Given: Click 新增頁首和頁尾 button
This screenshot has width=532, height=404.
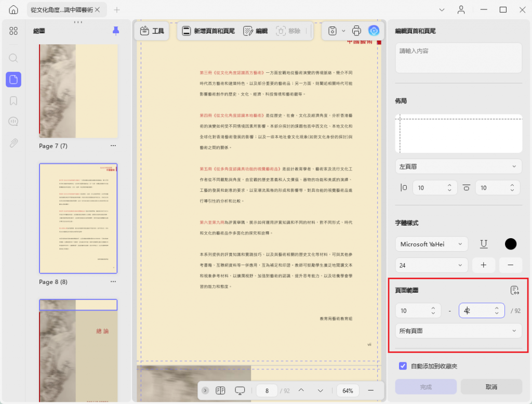Looking at the screenshot, I should 209,31.
